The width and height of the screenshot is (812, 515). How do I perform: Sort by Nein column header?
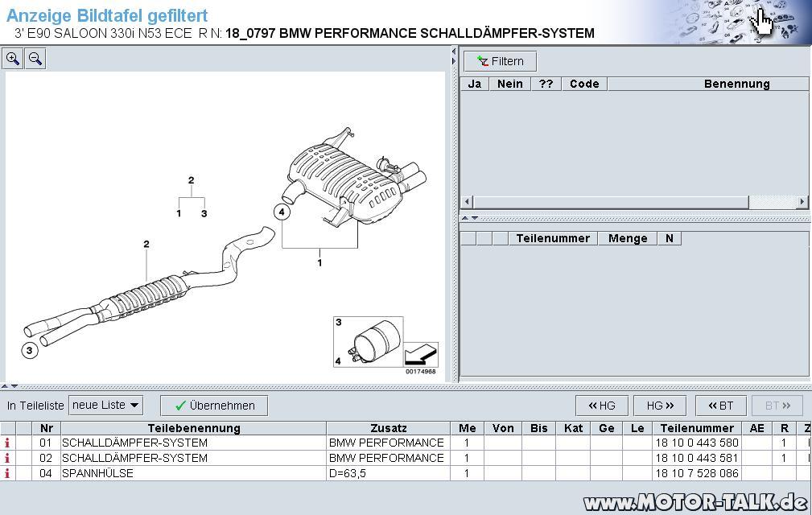[510, 84]
